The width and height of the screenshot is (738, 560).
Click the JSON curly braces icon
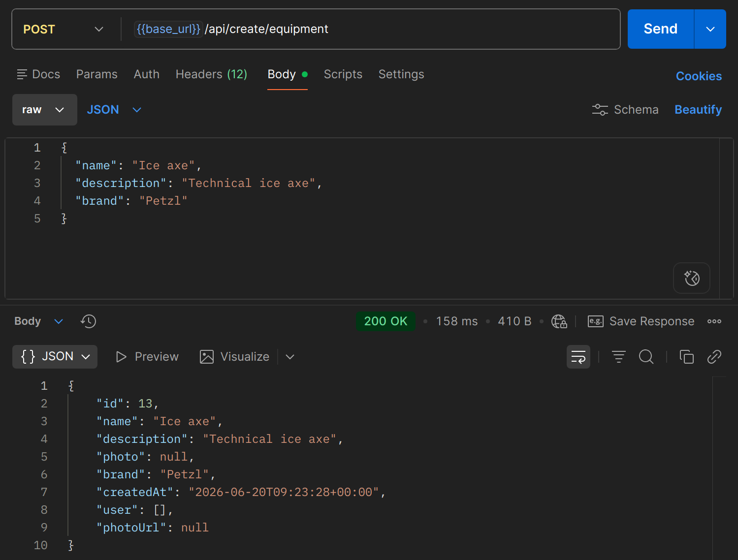[x=28, y=356]
